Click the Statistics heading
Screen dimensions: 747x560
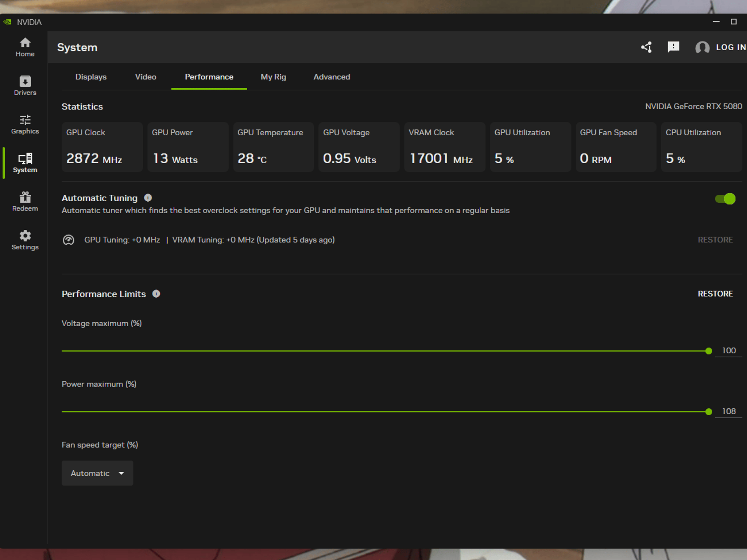point(82,107)
